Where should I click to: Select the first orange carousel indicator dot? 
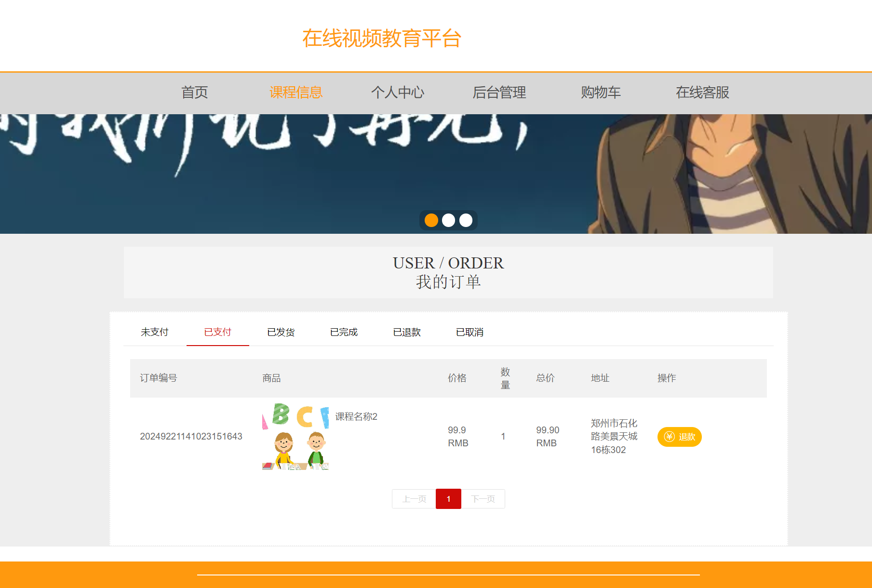(x=430, y=220)
